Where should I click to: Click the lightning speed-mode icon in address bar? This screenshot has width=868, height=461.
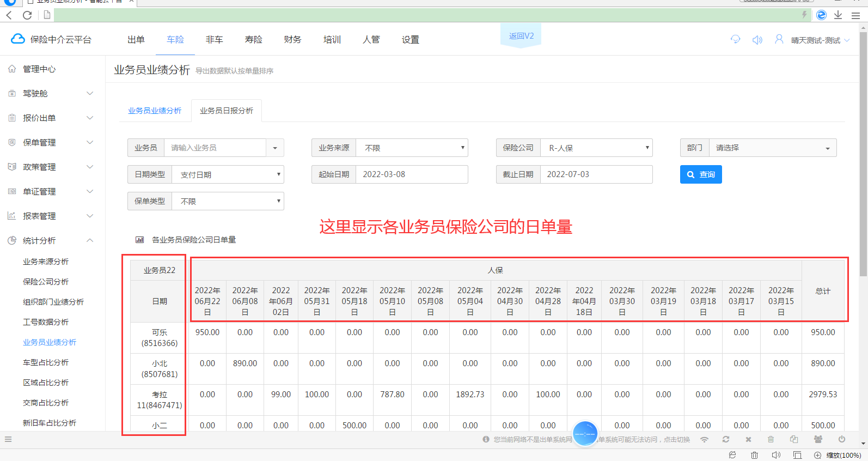click(x=804, y=15)
